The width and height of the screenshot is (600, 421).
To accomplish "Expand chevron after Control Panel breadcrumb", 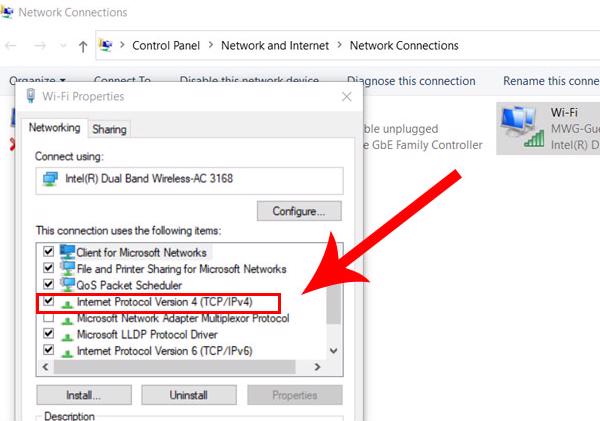I will click(x=211, y=45).
